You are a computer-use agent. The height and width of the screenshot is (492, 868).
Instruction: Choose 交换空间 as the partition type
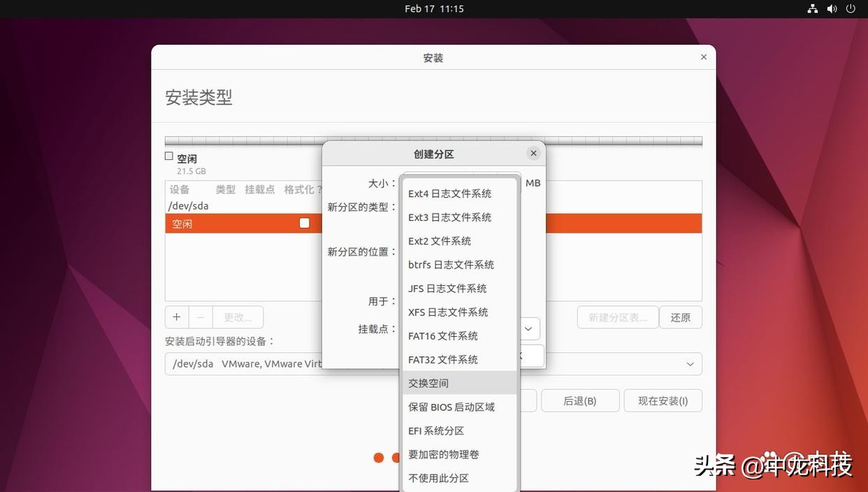[428, 382]
